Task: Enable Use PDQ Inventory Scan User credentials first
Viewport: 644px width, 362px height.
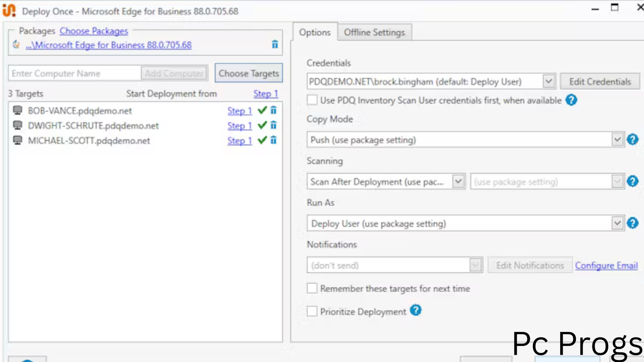Action: pyautogui.click(x=312, y=100)
